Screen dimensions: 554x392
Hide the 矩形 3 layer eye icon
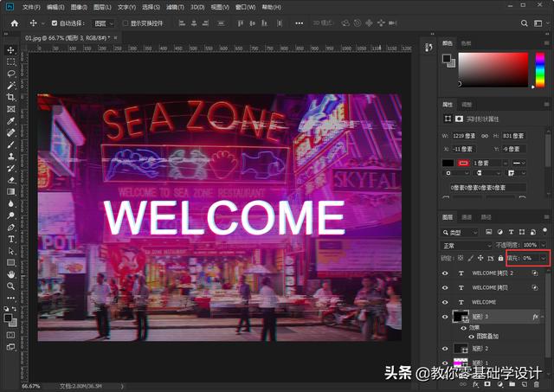point(445,317)
